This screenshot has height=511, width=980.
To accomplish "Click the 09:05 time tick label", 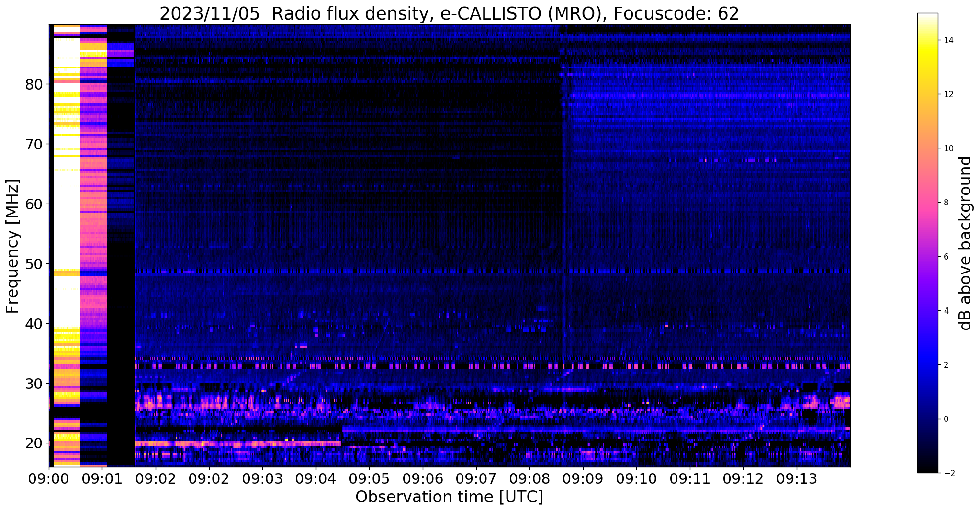I will (x=369, y=478).
